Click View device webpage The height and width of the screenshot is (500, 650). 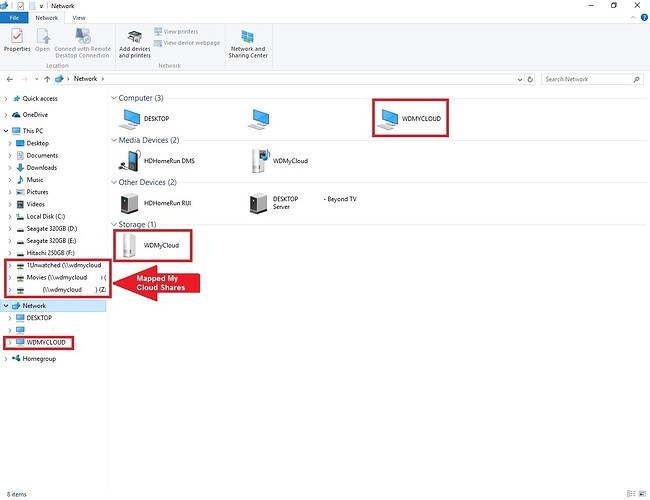187,43
